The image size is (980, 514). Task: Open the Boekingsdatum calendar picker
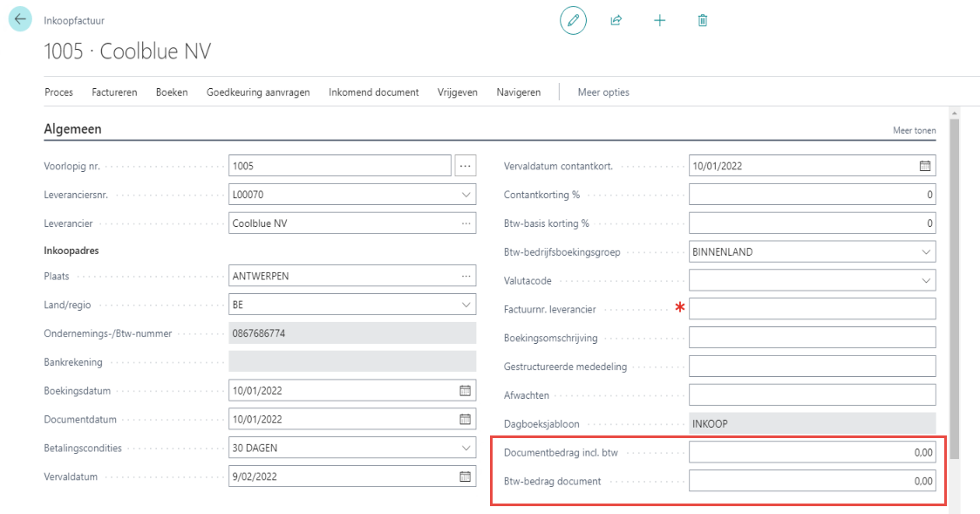pyautogui.click(x=466, y=391)
